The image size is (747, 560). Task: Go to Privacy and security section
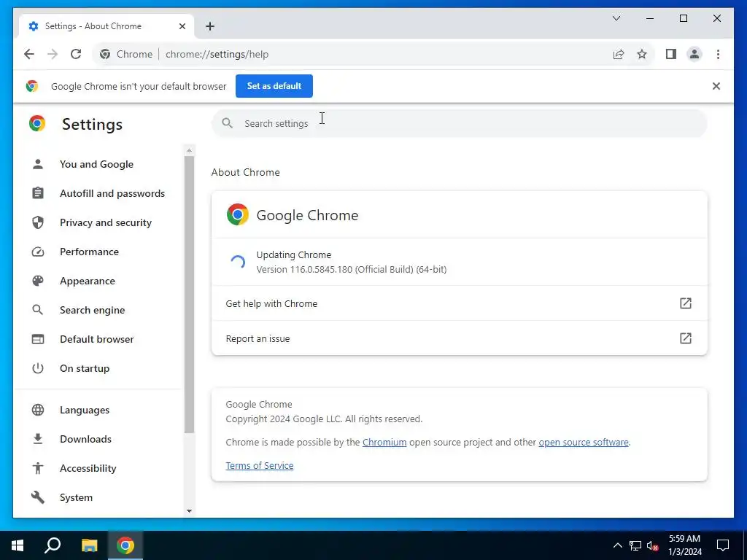[106, 222]
